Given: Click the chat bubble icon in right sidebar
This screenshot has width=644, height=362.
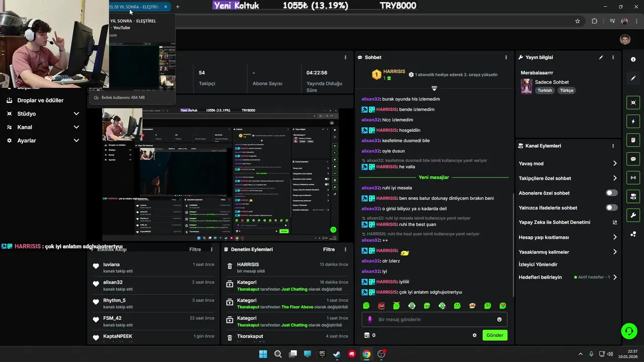Looking at the screenshot, I should coord(633,159).
